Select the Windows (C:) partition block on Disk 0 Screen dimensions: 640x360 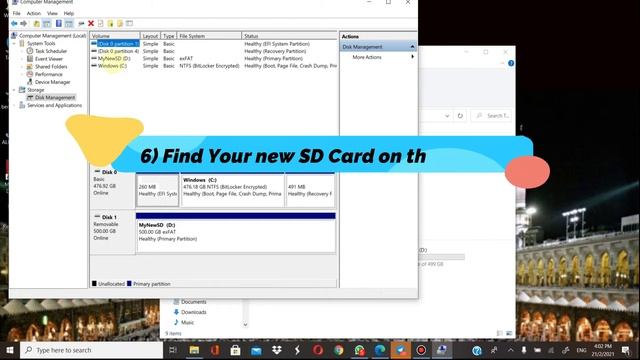(232, 190)
